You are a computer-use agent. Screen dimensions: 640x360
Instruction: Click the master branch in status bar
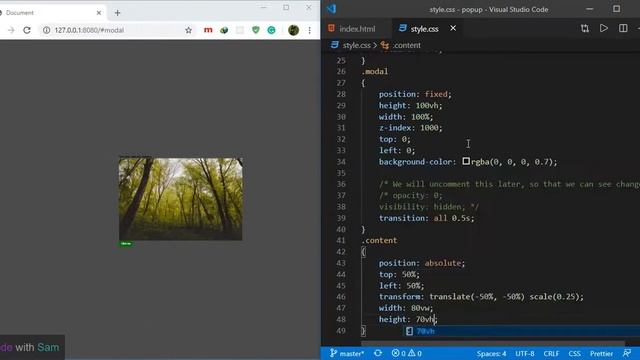pos(347,353)
